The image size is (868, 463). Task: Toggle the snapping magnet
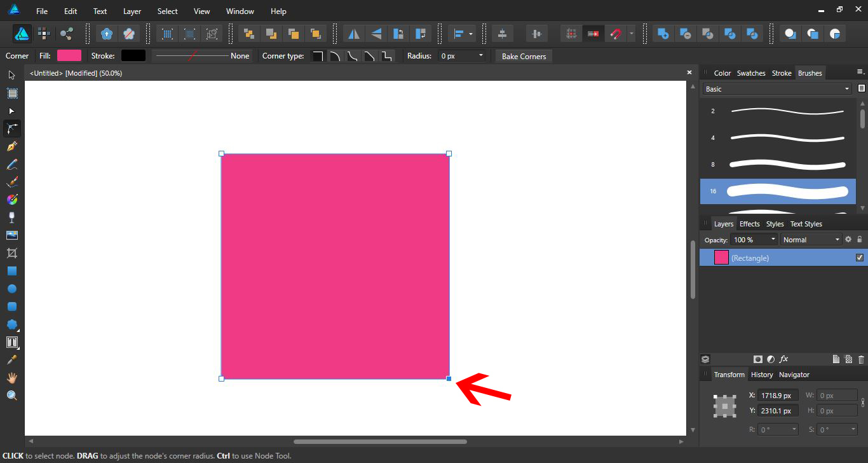coord(615,34)
